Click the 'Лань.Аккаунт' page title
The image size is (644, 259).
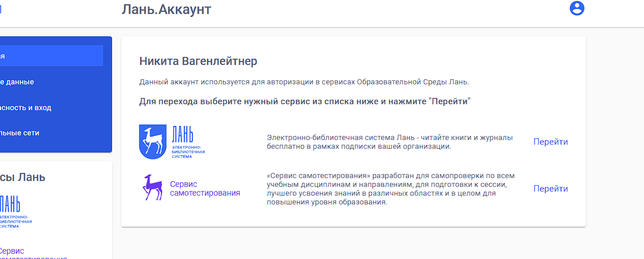[x=166, y=9]
